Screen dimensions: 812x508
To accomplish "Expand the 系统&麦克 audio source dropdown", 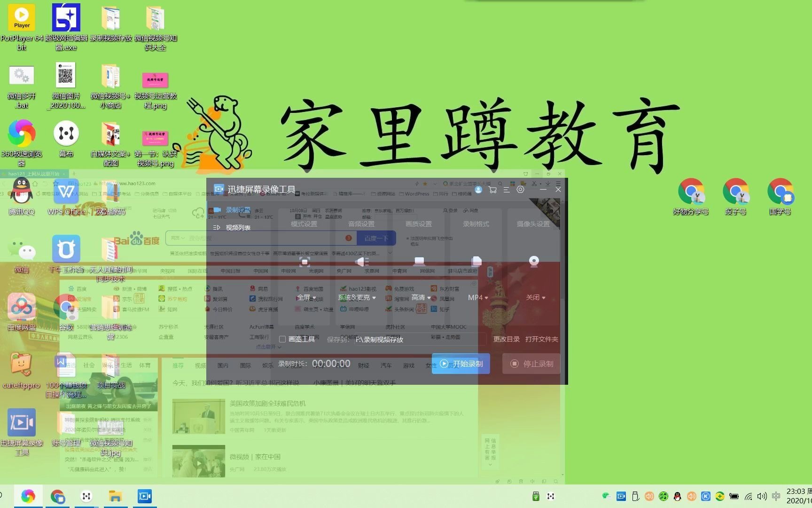I will (357, 298).
